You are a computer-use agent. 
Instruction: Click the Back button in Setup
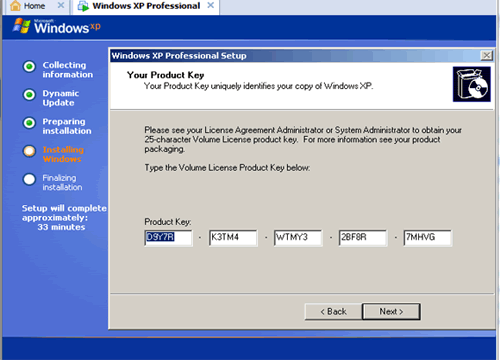pos(333,311)
